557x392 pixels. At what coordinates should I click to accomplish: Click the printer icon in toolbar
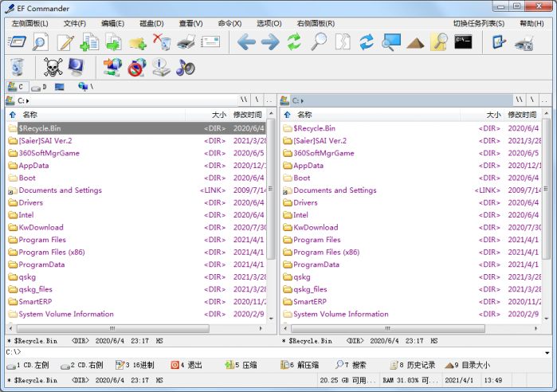coord(186,42)
